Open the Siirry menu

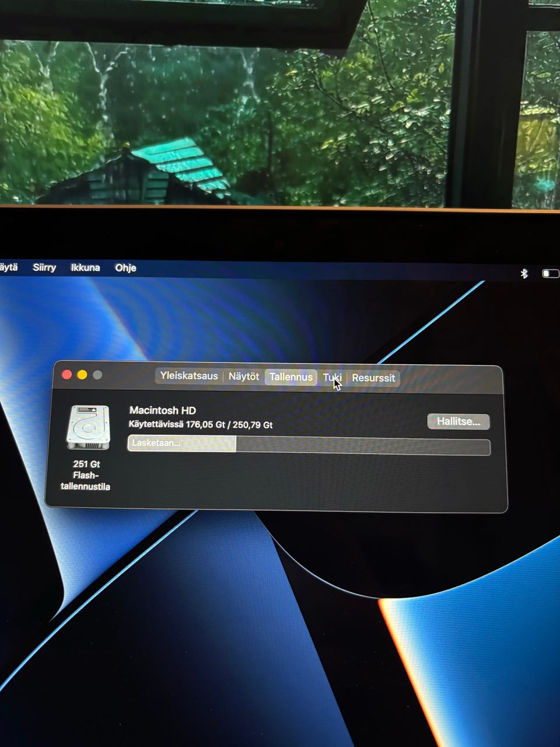pos(44,267)
